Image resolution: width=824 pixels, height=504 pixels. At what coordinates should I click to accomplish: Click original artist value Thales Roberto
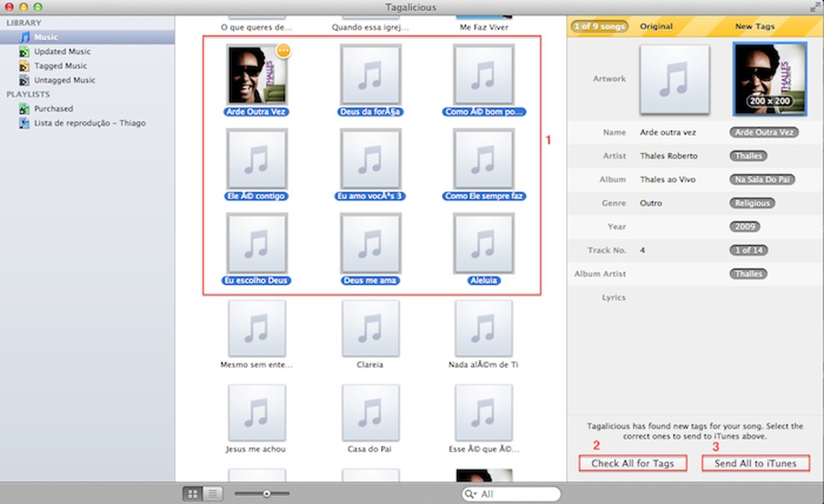[x=668, y=156]
